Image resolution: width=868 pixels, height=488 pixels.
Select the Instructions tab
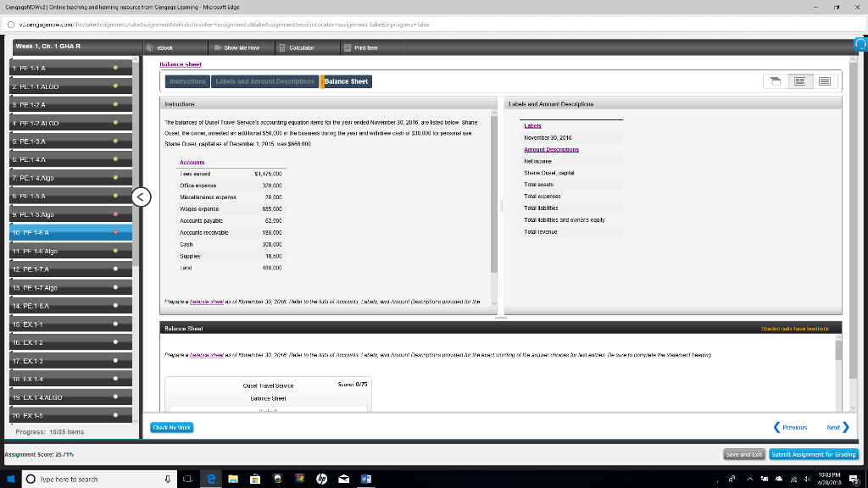[x=187, y=81]
